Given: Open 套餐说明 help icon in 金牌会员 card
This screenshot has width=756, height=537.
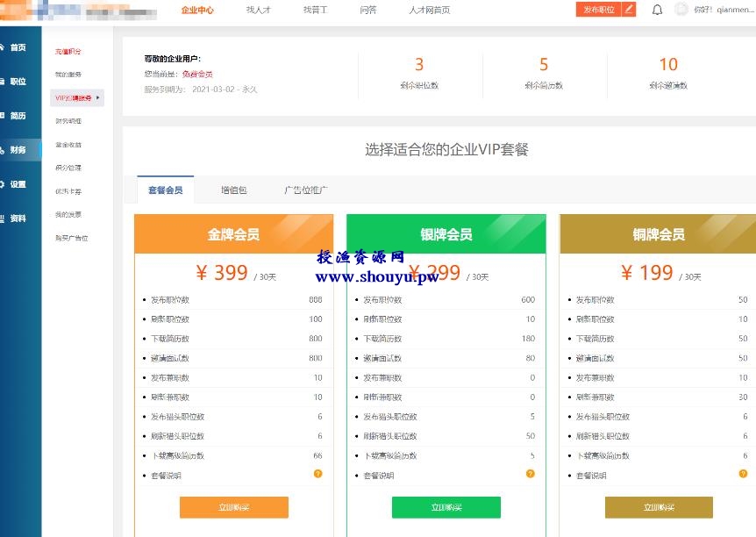Looking at the screenshot, I should 317,474.
